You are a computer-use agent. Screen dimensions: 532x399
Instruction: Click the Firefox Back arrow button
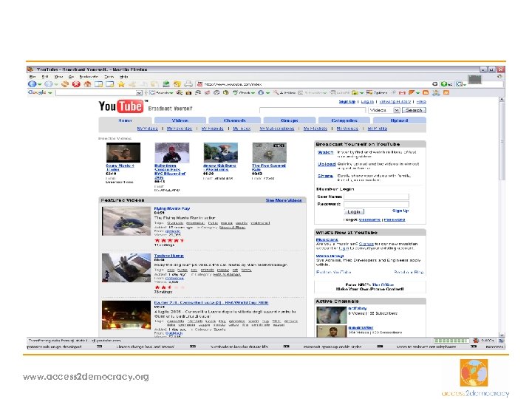coord(33,83)
